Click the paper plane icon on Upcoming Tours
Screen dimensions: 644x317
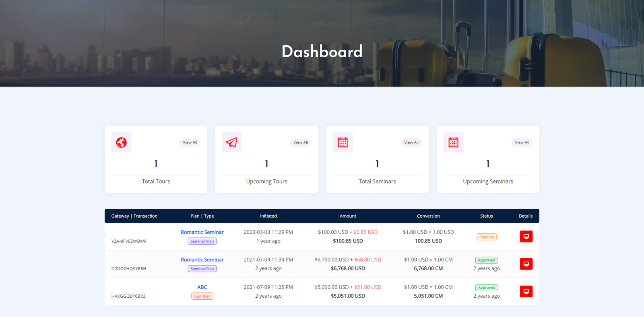click(232, 142)
